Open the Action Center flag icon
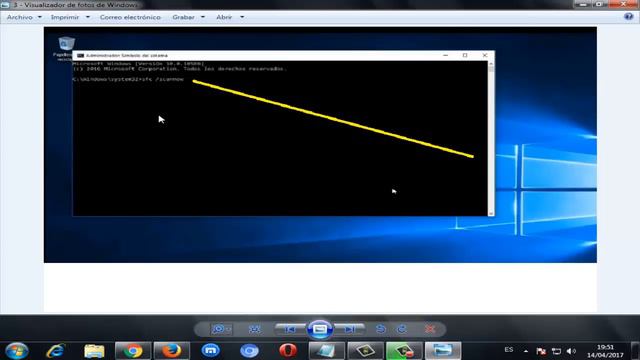This screenshot has width=640, height=360. [x=541, y=351]
